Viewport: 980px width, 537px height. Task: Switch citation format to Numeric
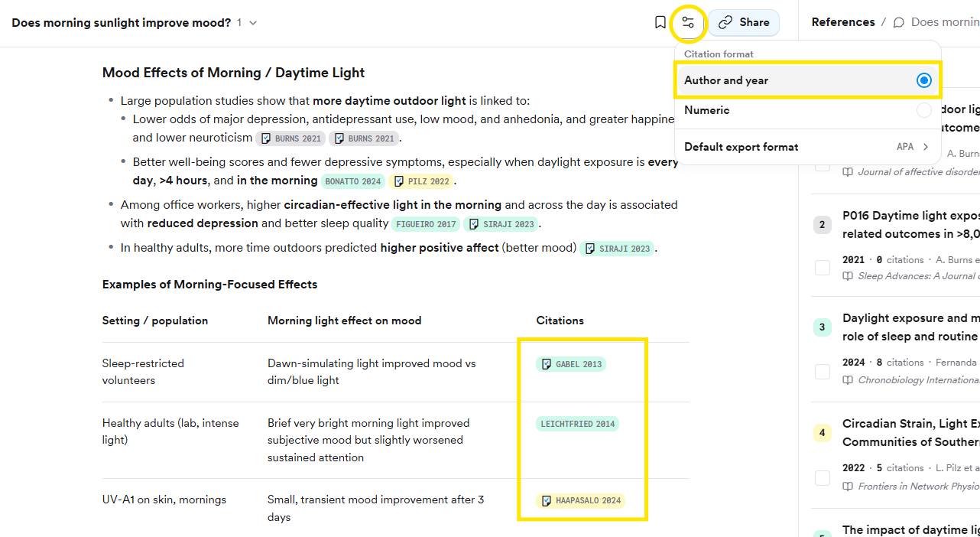(x=807, y=110)
